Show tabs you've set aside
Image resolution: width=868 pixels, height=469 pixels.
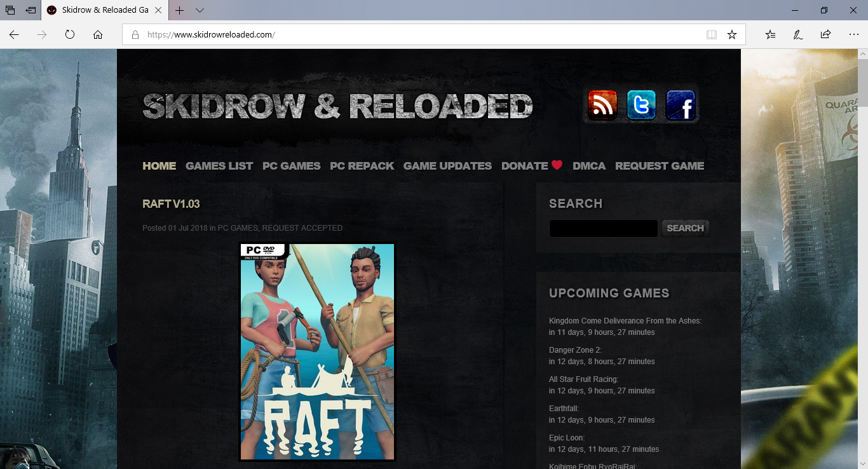click(x=10, y=10)
